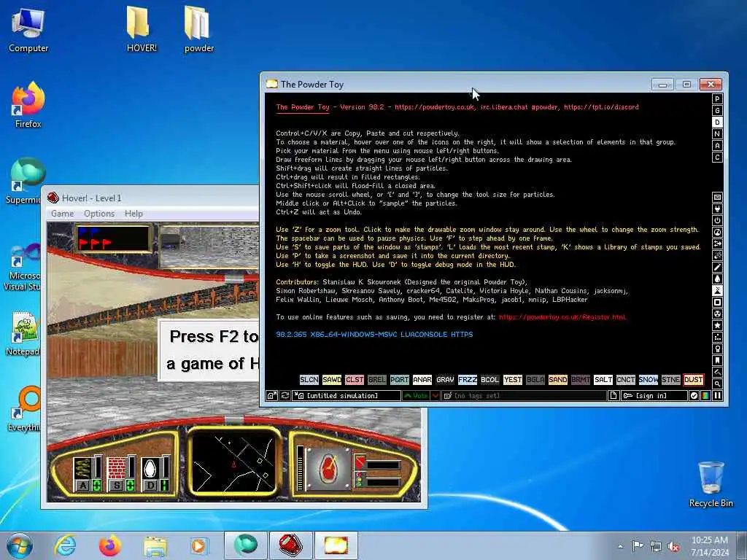Open the Walls element menu
The height and width of the screenshot is (560, 747).
point(717,197)
